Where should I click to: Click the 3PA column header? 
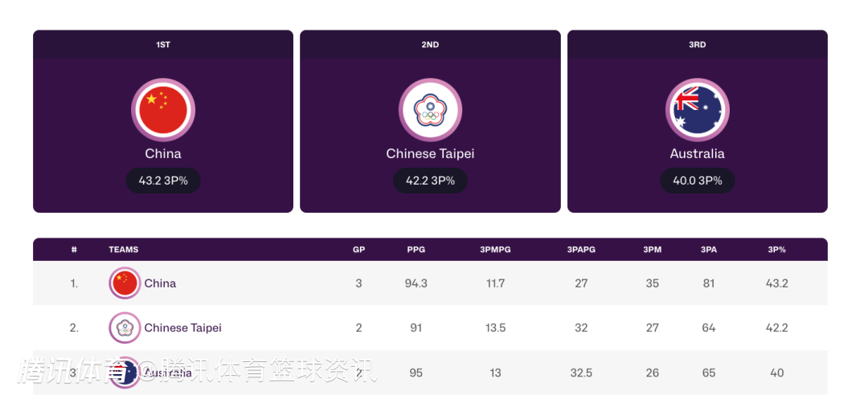709,249
